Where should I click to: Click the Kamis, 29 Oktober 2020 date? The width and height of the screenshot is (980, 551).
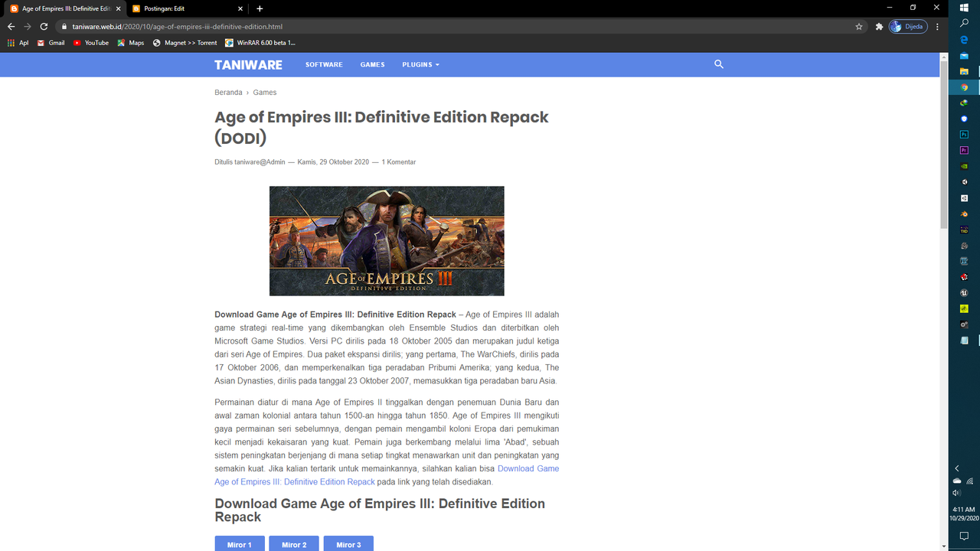click(333, 162)
